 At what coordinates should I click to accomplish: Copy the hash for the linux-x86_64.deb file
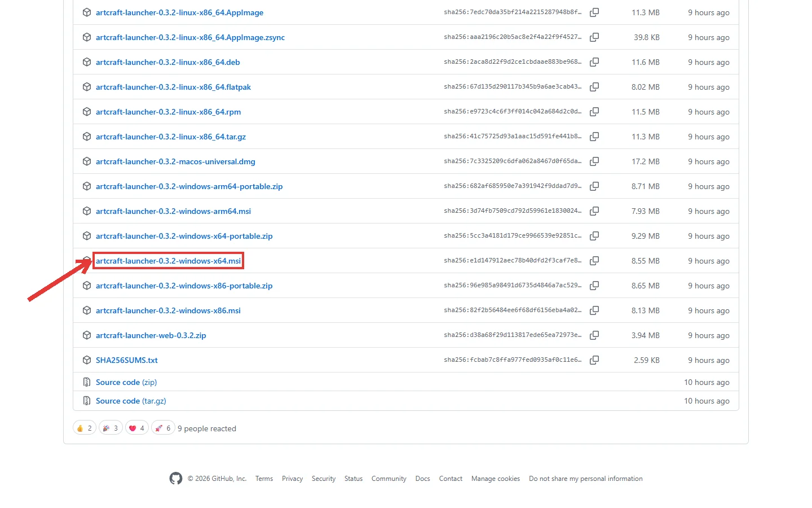tap(594, 62)
